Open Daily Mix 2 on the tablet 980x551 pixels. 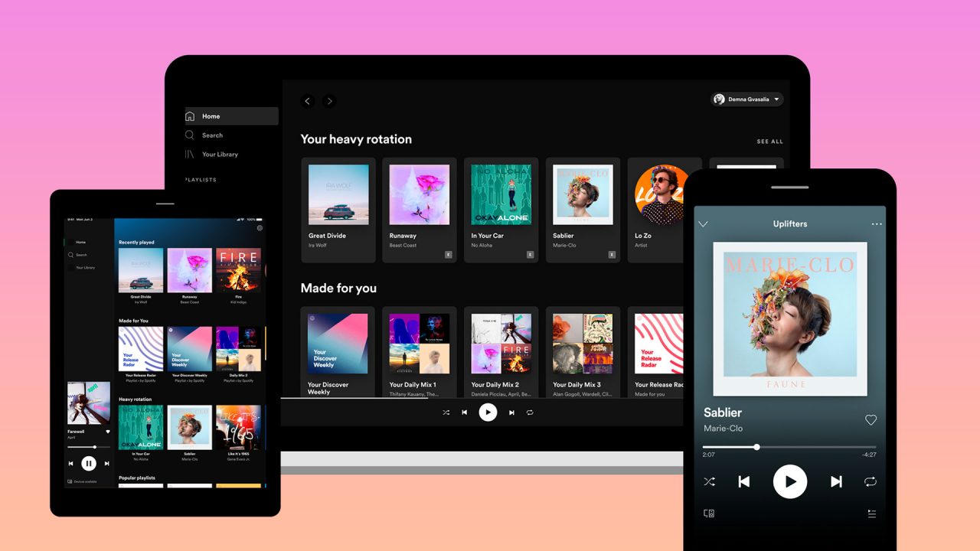click(238, 354)
